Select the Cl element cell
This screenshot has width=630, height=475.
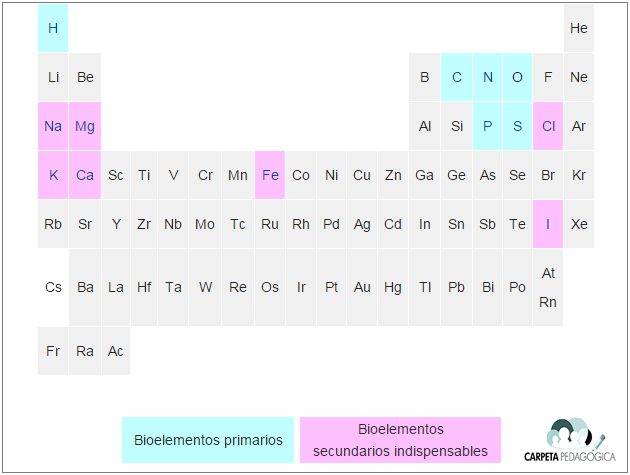click(x=548, y=126)
